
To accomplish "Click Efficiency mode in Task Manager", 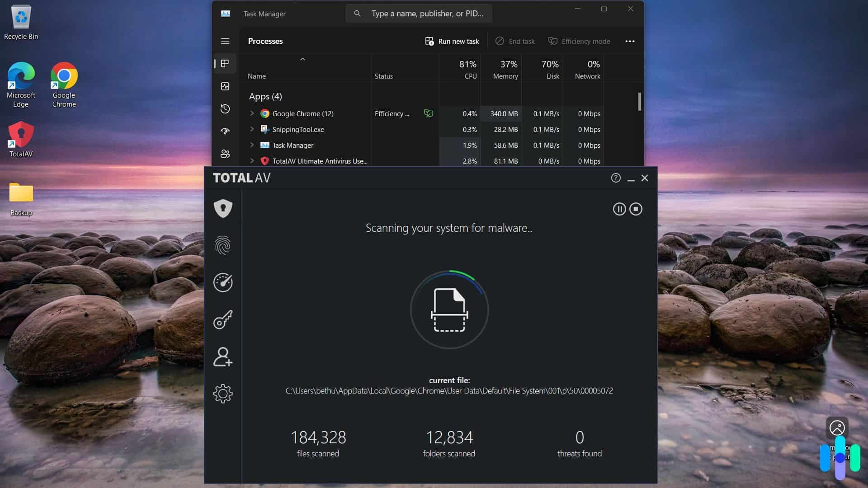I will click(579, 41).
